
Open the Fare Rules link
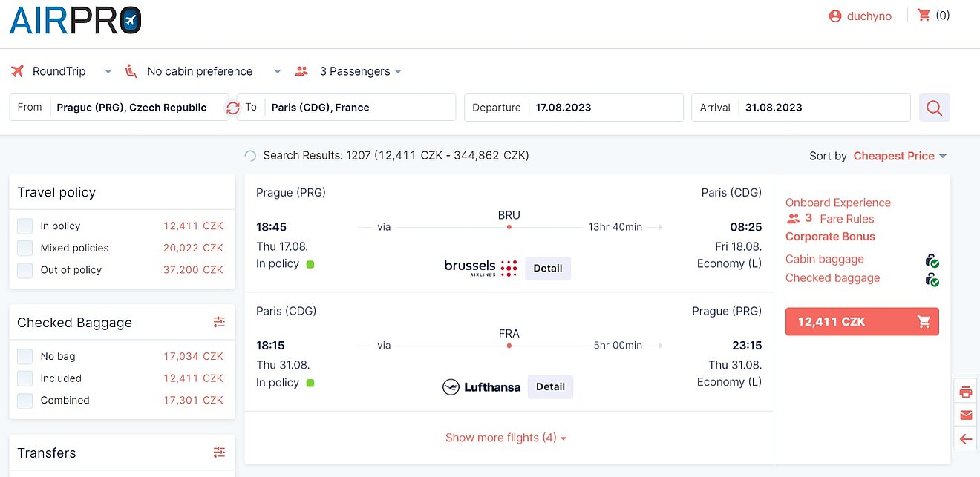pyautogui.click(x=847, y=219)
